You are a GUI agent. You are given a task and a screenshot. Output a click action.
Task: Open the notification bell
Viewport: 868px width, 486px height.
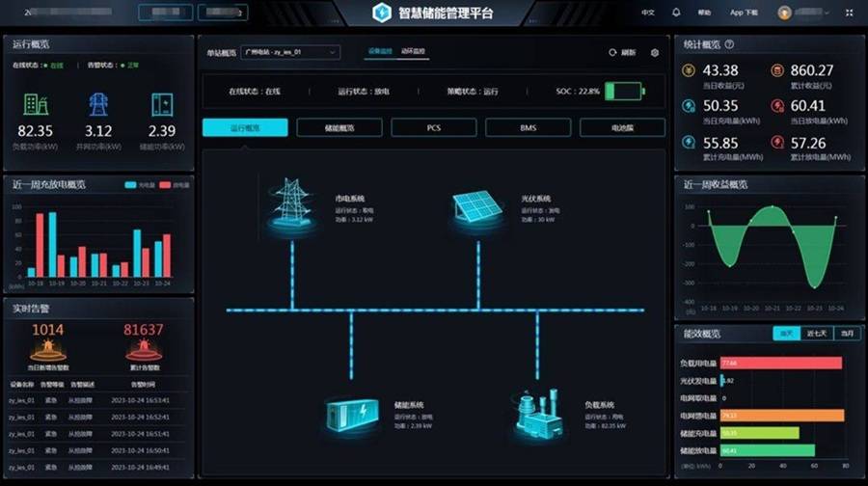tap(676, 13)
